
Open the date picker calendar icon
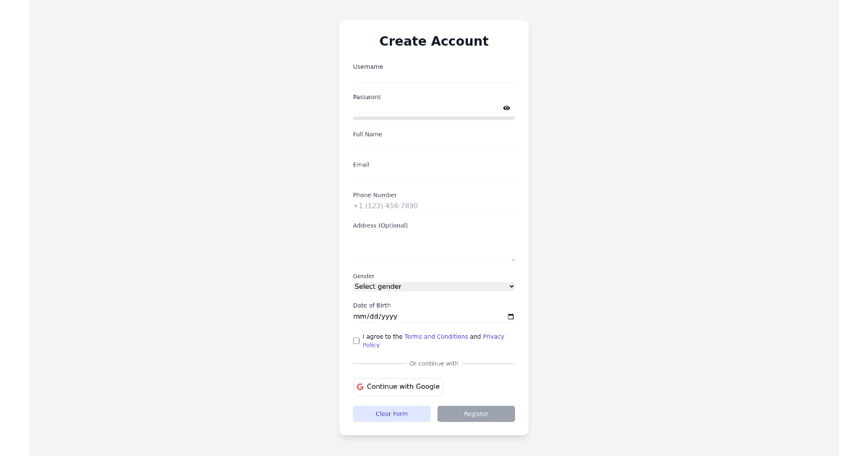point(510,316)
